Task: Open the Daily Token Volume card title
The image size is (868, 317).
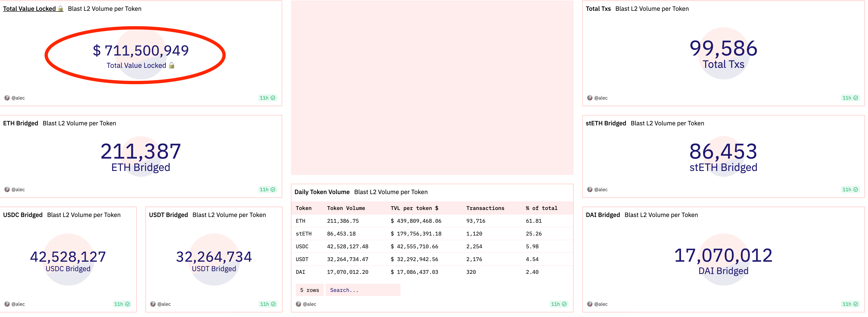Action: 322,192
